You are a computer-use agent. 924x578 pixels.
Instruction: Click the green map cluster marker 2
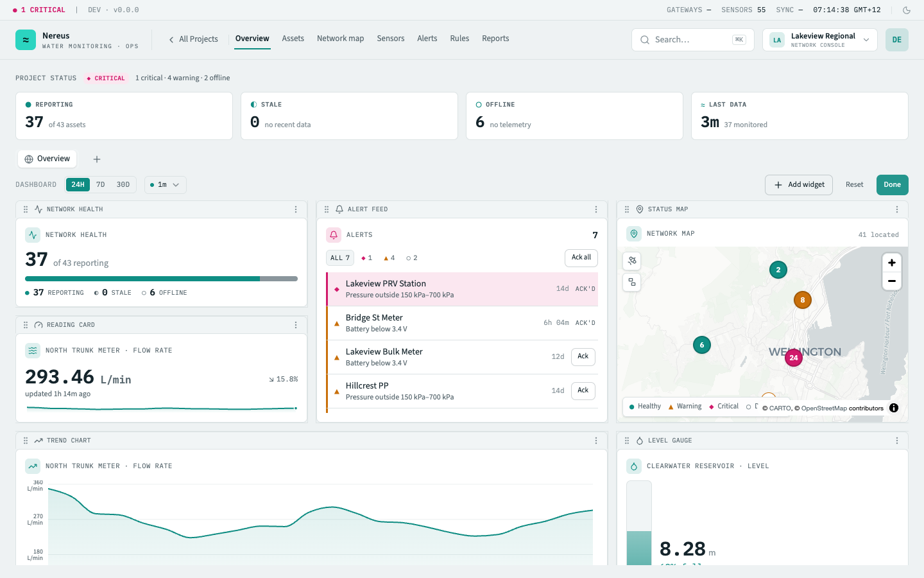click(x=778, y=270)
